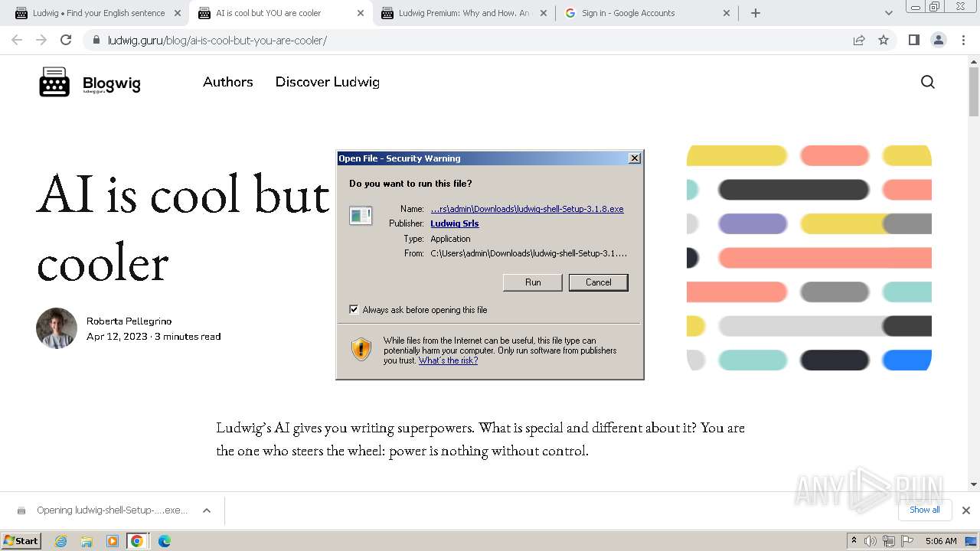Open the Ludwig Srls publisher link
The height and width of the screenshot is (551, 980).
(x=455, y=223)
